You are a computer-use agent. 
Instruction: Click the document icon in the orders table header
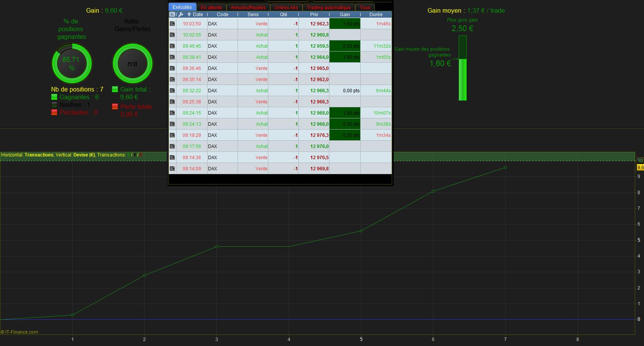pyautogui.click(x=172, y=15)
